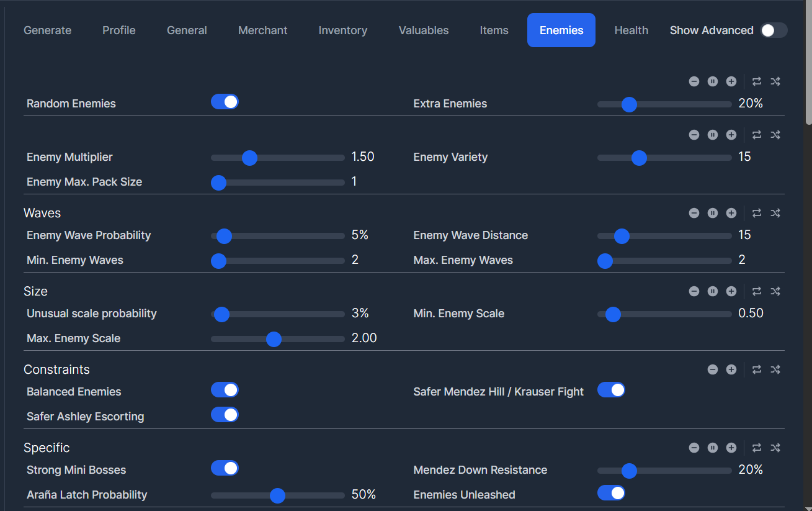Click the minus icon in the Waves section

pyautogui.click(x=694, y=213)
